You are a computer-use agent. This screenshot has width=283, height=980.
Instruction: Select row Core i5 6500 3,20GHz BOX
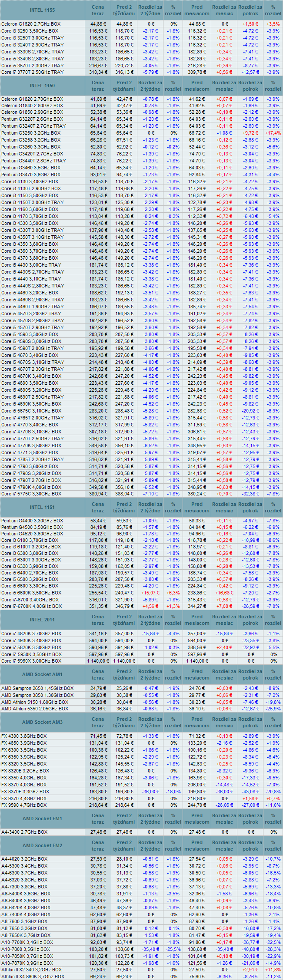[141, 579]
